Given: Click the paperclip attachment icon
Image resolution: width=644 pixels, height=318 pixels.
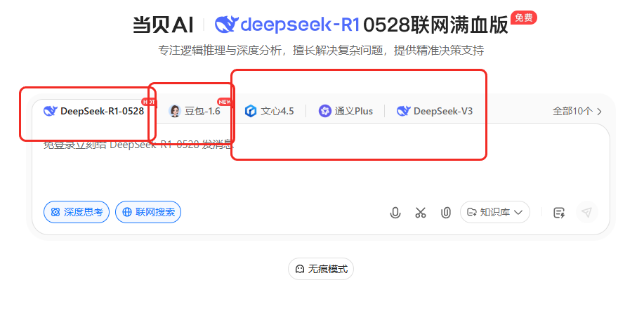Looking at the screenshot, I should [x=446, y=213].
